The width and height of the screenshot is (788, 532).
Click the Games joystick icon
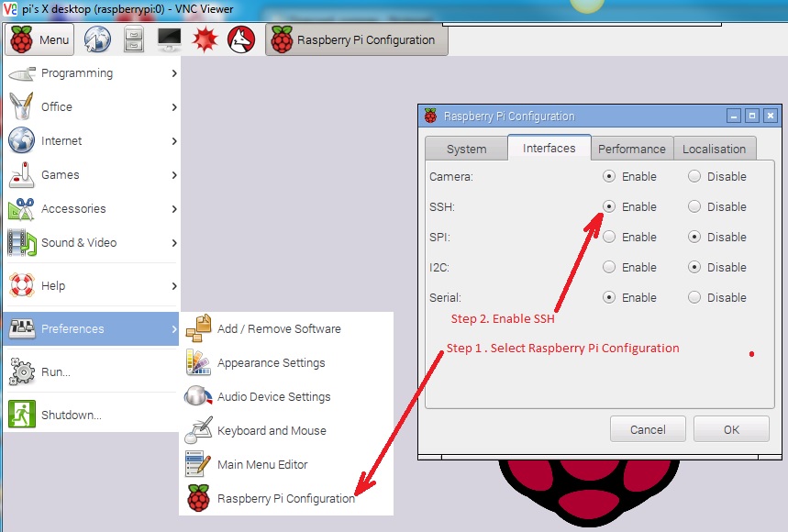(x=22, y=174)
